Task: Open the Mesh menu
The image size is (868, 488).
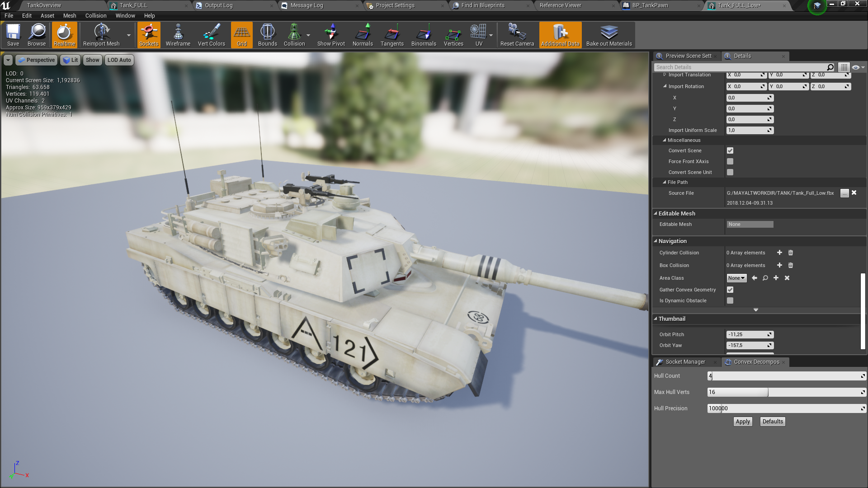Action: 70,15
